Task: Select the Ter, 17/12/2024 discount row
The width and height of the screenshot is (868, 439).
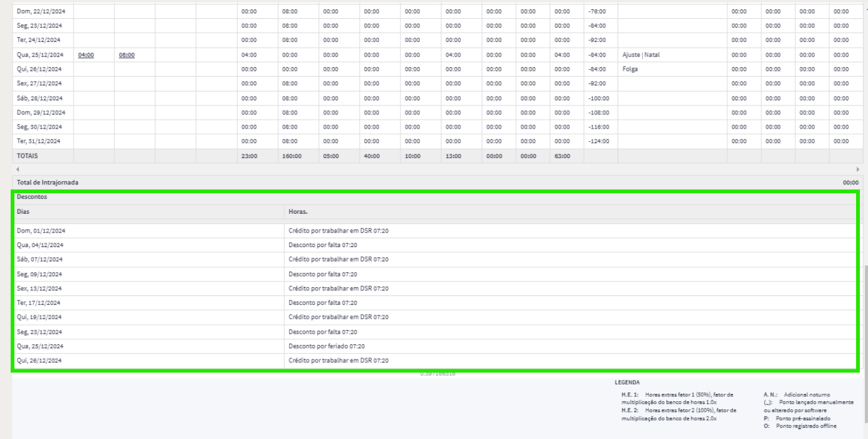Action: 40,303
